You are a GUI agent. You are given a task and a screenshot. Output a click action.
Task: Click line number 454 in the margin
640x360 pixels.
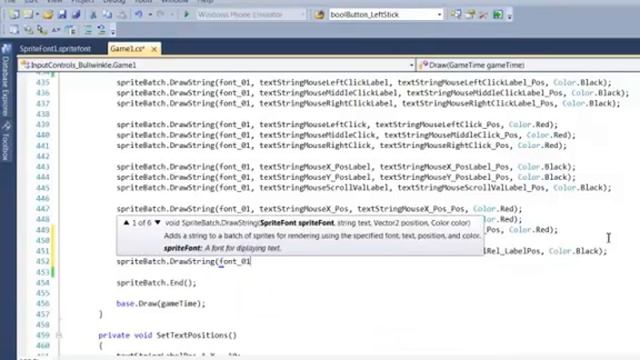pos(42,282)
